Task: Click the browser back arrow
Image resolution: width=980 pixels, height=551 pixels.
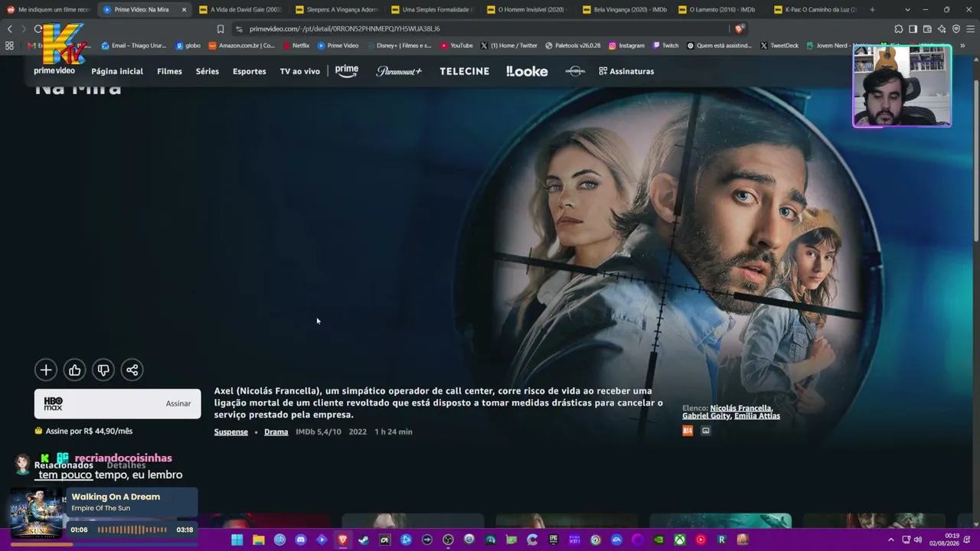Action: pyautogui.click(x=10, y=29)
